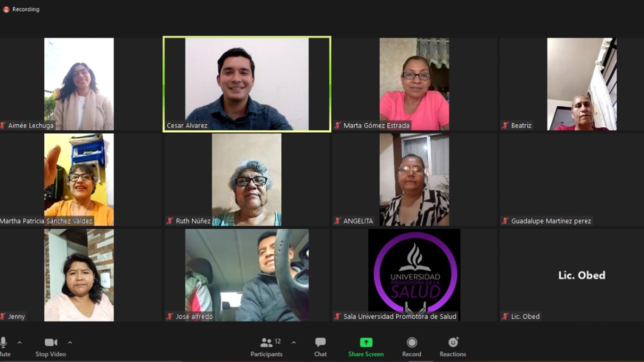
Task: Click the Cesar Alvarez active speaker tile
Action: point(246,84)
